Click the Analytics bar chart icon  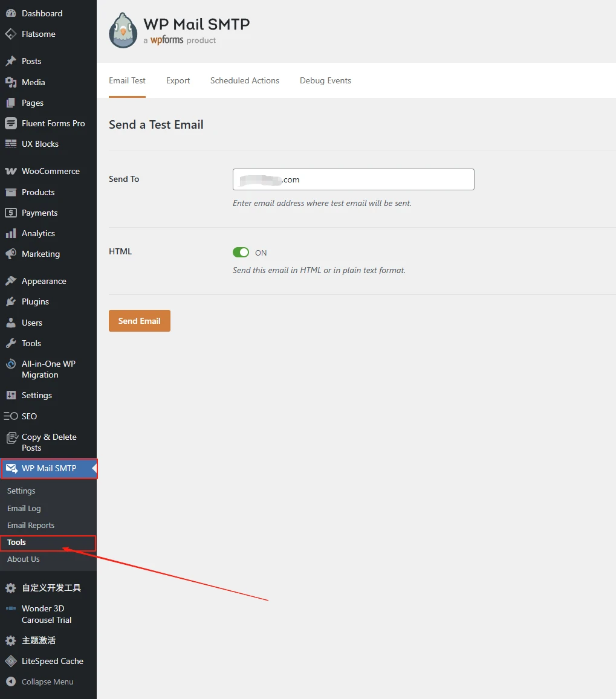pos(11,233)
